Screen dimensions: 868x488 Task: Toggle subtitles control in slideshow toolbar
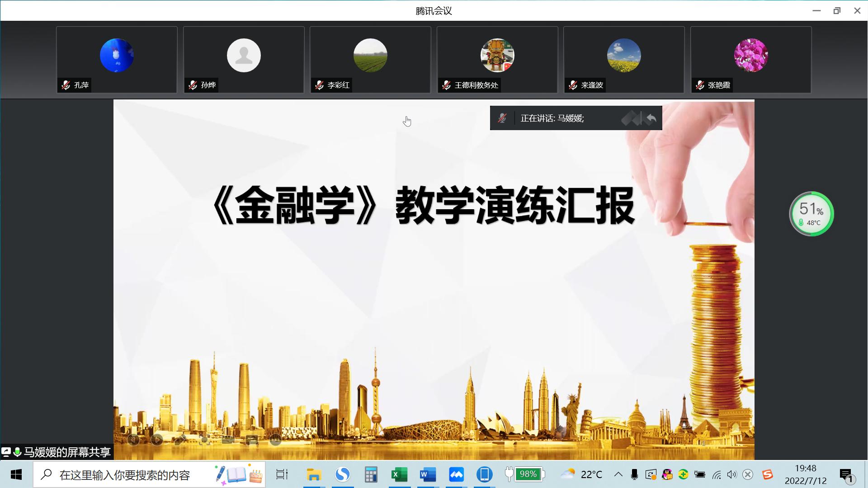coord(252,439)
